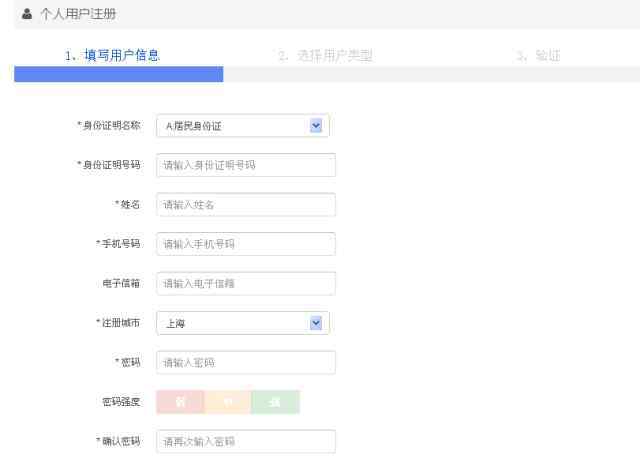Focus the 姓名 input field

[246, 205]
